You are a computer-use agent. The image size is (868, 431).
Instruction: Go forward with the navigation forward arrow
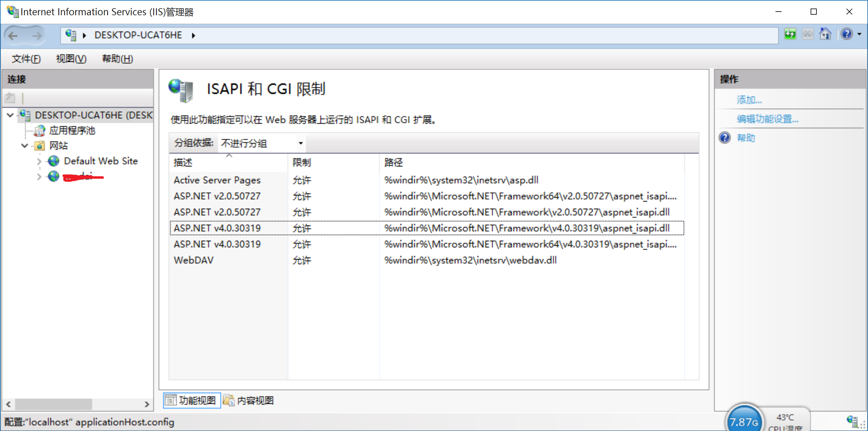pyautogui.click(x=37, y=35)
